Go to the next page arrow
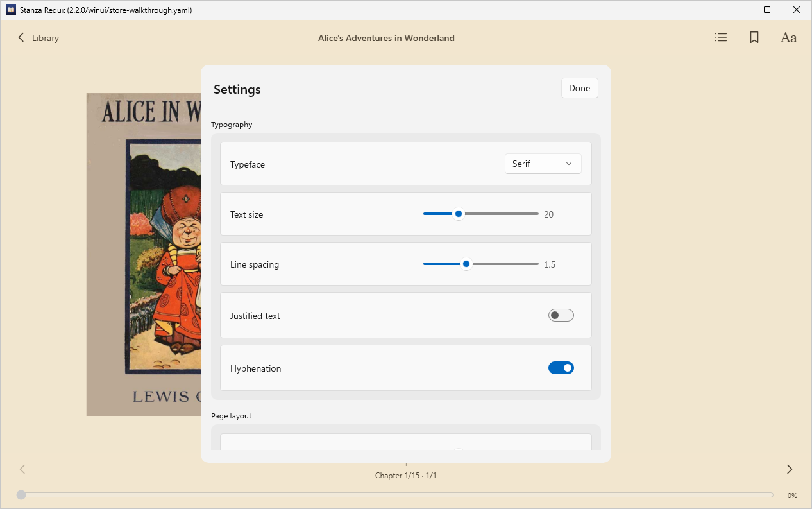This screenshot has width=812, height=509. [790, 469]
